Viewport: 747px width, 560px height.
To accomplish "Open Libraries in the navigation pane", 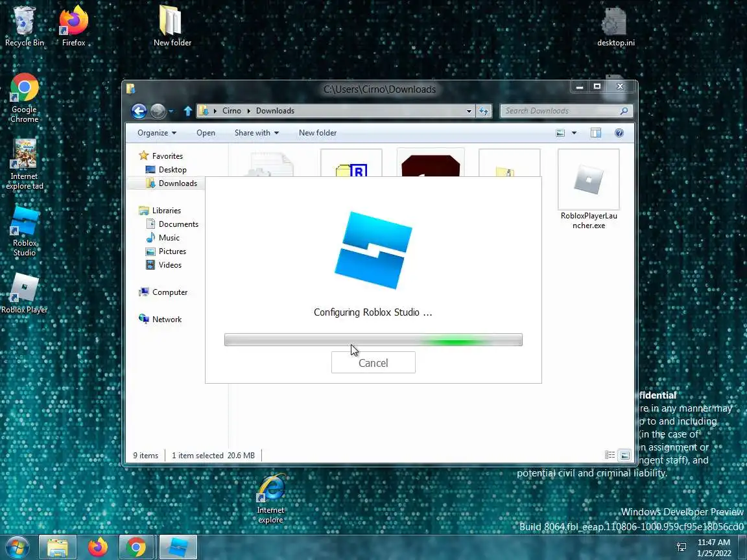I will pos(160,211).
